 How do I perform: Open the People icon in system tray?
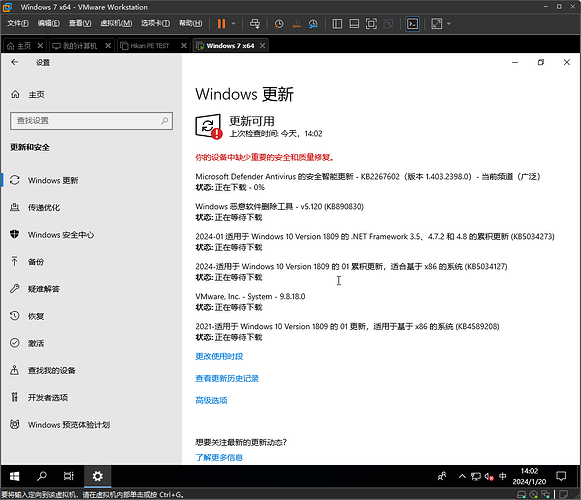point(442,476)
